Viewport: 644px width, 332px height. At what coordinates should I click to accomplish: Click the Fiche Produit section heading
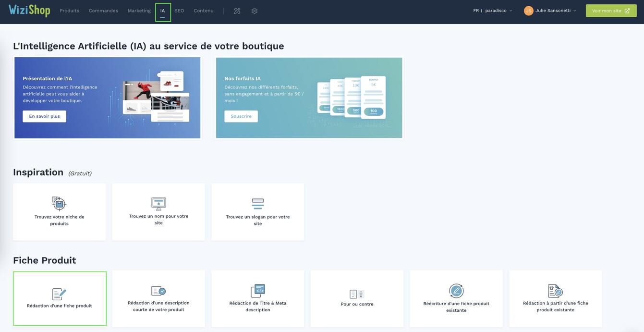click(45, 260)
